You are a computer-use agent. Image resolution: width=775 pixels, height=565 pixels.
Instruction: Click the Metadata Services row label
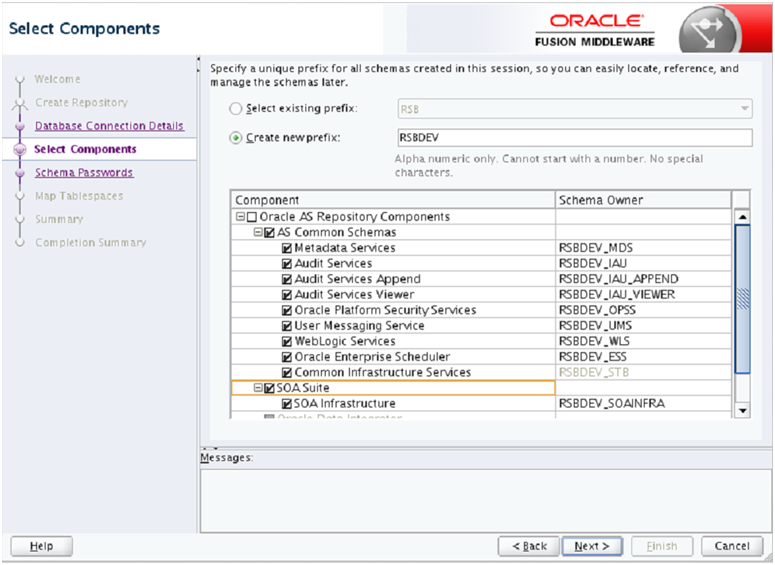[345, 248]
